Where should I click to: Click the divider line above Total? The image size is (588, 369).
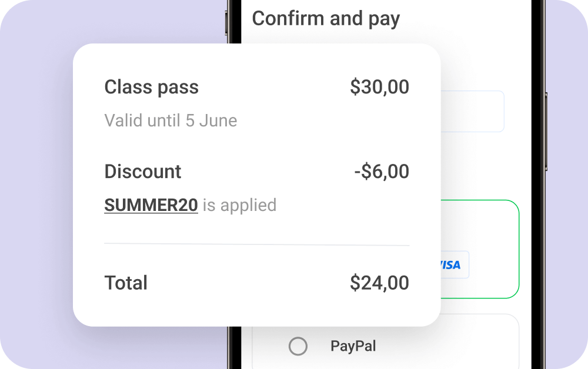[256, 244]
